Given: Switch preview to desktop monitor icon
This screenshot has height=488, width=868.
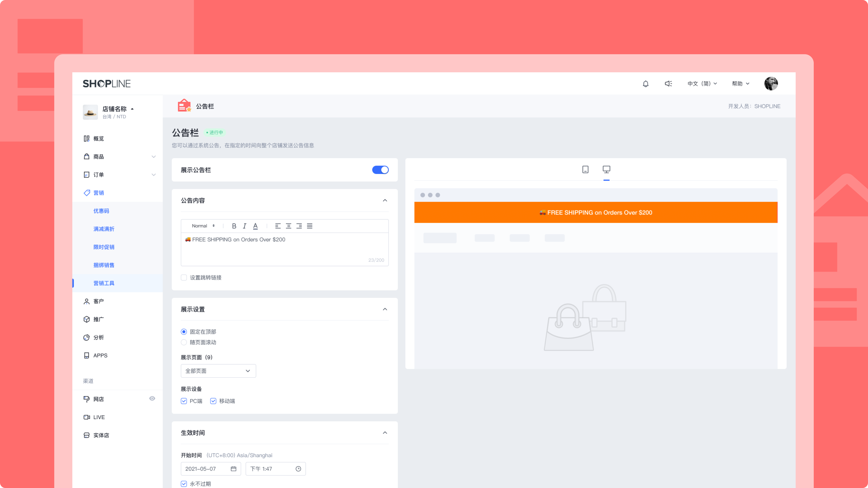Looking at the screenshot, I should pos(606,169).
